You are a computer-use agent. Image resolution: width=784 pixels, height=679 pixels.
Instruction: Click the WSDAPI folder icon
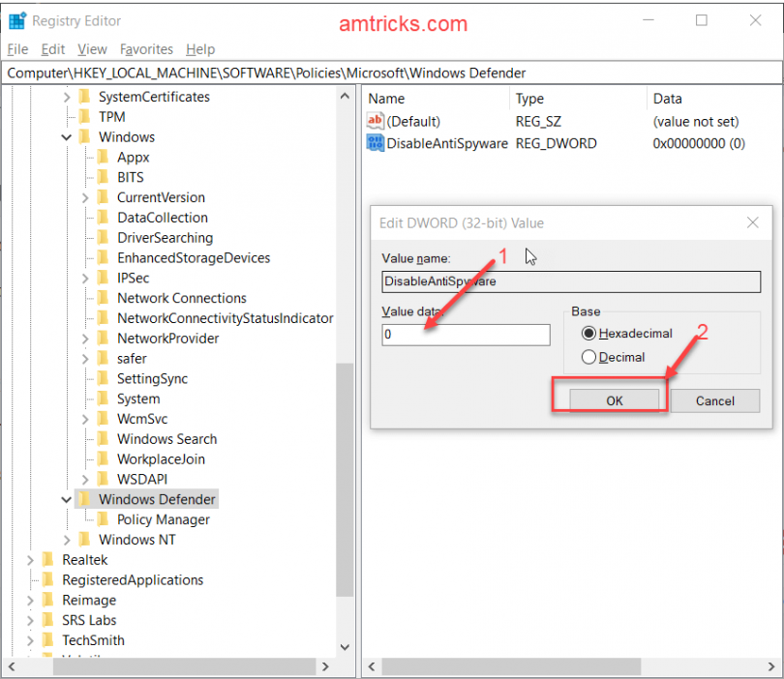[102, 479]
